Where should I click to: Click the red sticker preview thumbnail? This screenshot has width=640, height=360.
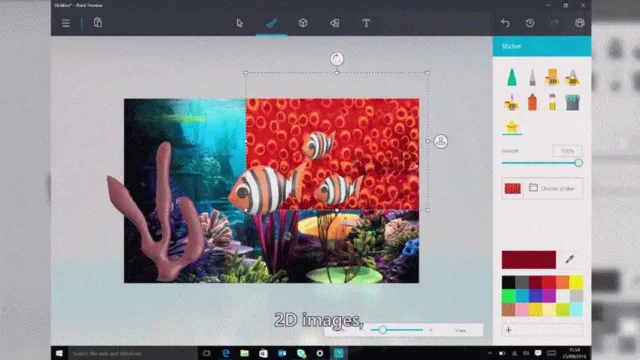click(513, 189)
